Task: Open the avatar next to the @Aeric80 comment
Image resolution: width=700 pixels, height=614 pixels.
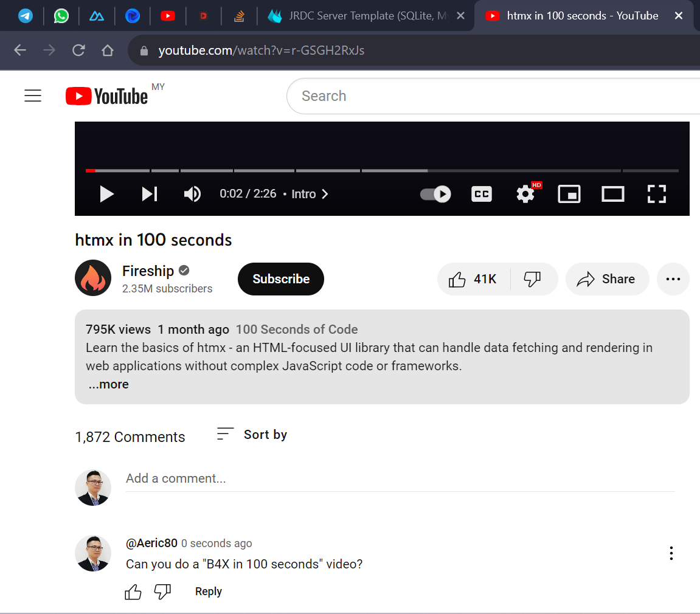Action: pyautogui.click(x=93, y=553)
